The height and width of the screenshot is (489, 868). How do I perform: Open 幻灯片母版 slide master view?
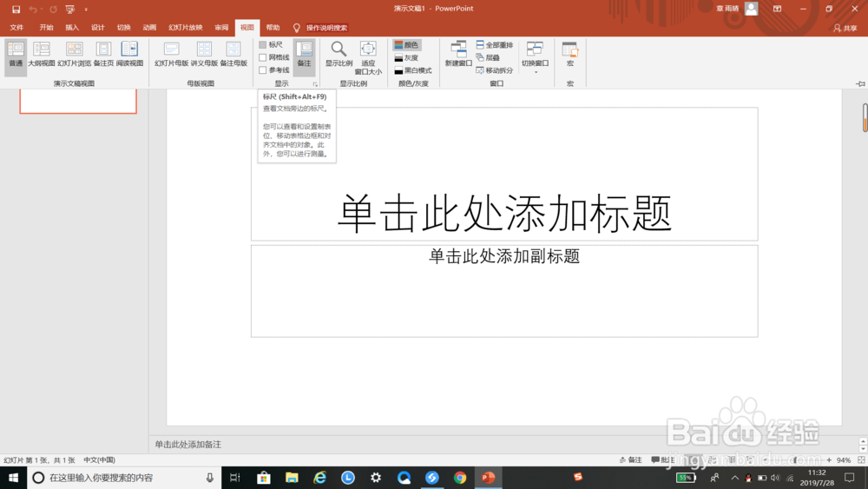(172, 54)
